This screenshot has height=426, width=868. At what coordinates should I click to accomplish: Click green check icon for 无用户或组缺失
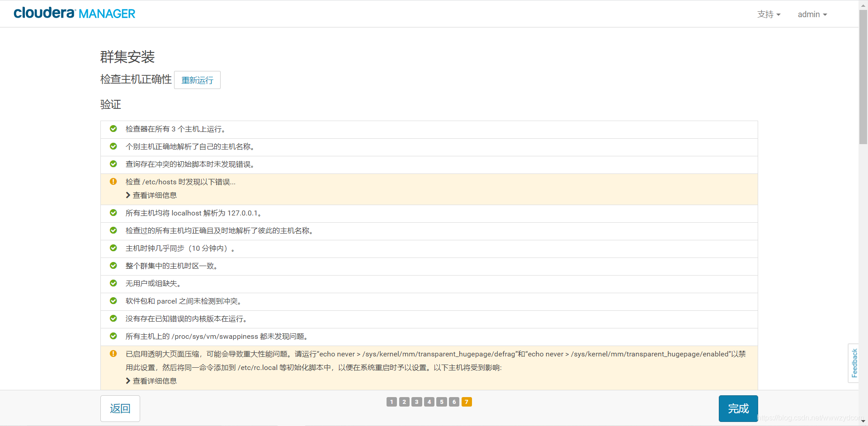pos(113,283)
